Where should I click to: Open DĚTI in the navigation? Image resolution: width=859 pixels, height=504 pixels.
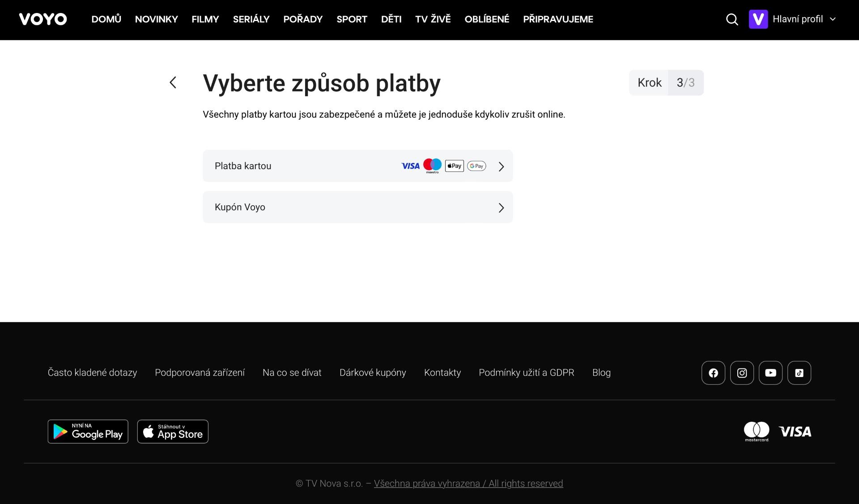(x=391, y=19)
